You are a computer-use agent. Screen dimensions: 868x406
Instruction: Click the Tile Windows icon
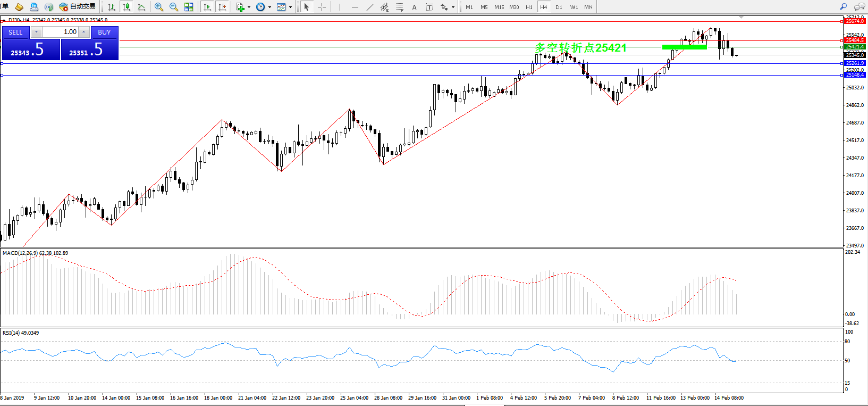coord(189,7)
